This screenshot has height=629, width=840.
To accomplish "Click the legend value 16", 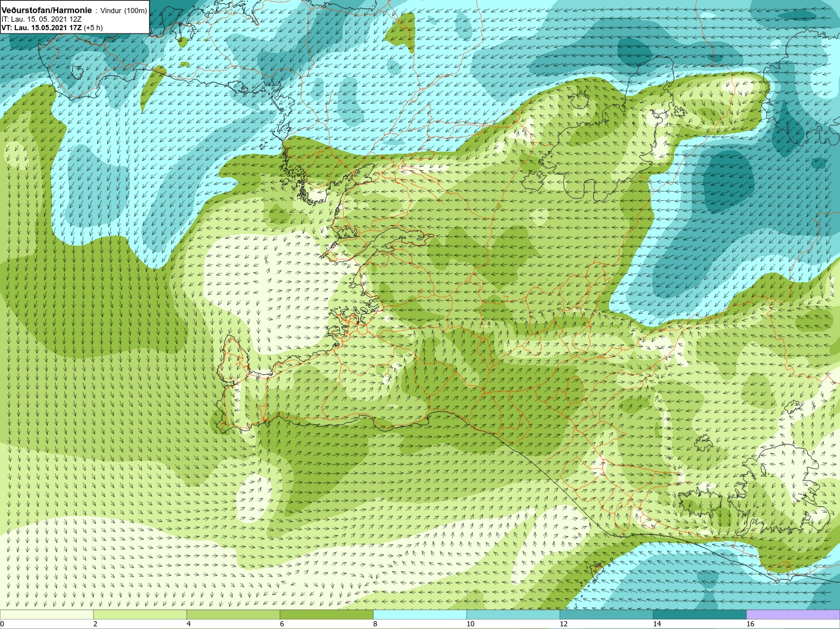I will tap(751, 624).
